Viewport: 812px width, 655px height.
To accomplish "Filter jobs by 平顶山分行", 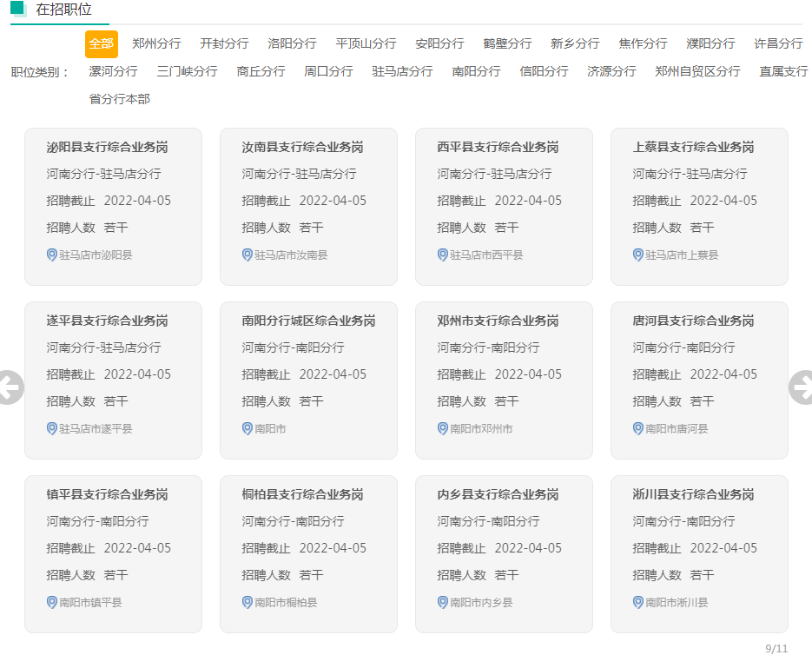I will (x=366, y=43).
